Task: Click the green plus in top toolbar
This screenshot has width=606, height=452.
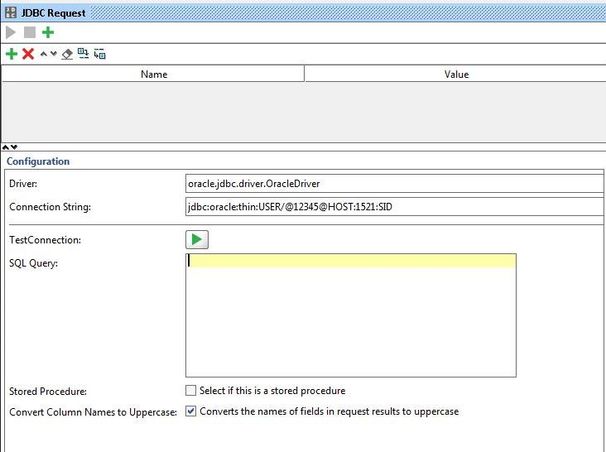Action: [x=47, y=33]
